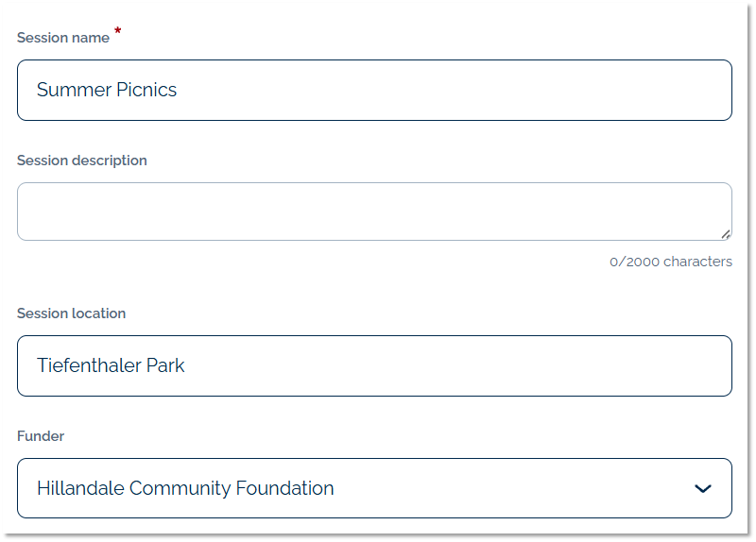
Task: Open the Hillandale Community Foundation dropdown
Action: 374,488
